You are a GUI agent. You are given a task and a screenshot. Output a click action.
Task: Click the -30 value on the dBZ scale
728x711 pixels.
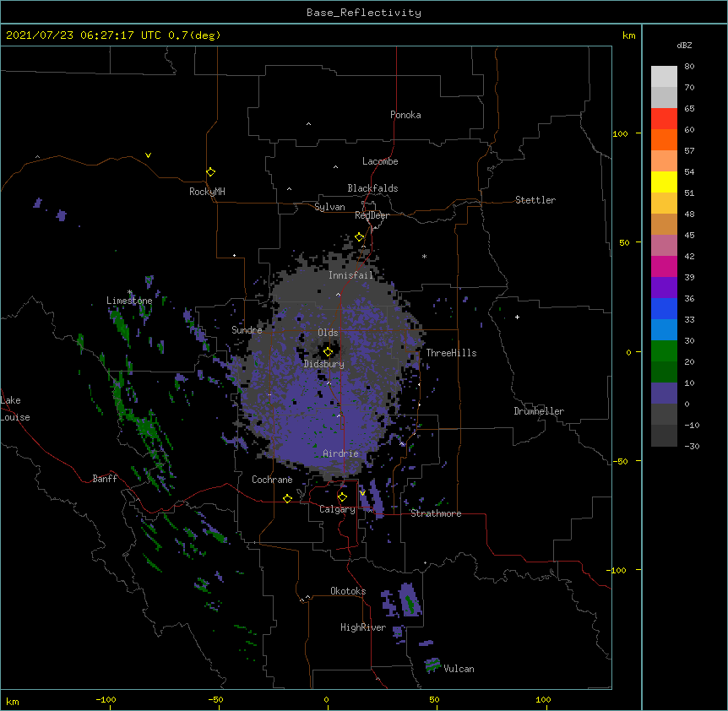[692, 446]
